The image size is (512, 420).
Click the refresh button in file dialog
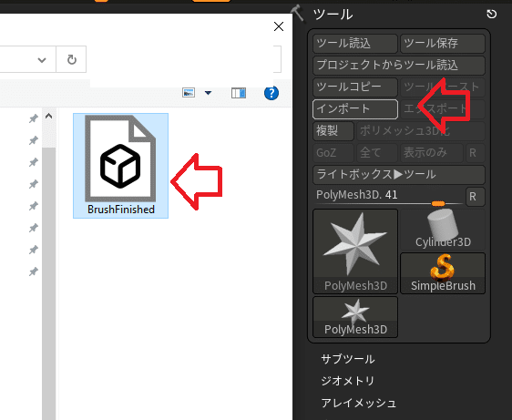tap(71, 59)
